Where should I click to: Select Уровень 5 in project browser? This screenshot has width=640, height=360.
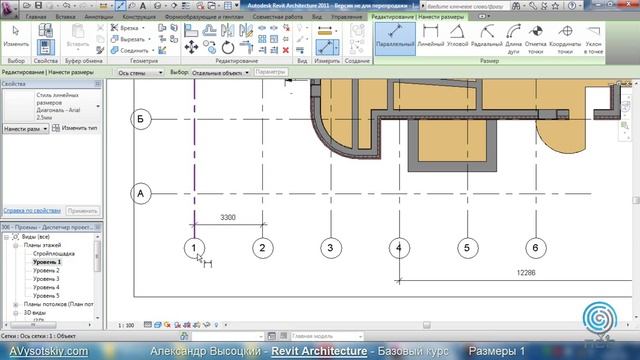coord(46,296)
